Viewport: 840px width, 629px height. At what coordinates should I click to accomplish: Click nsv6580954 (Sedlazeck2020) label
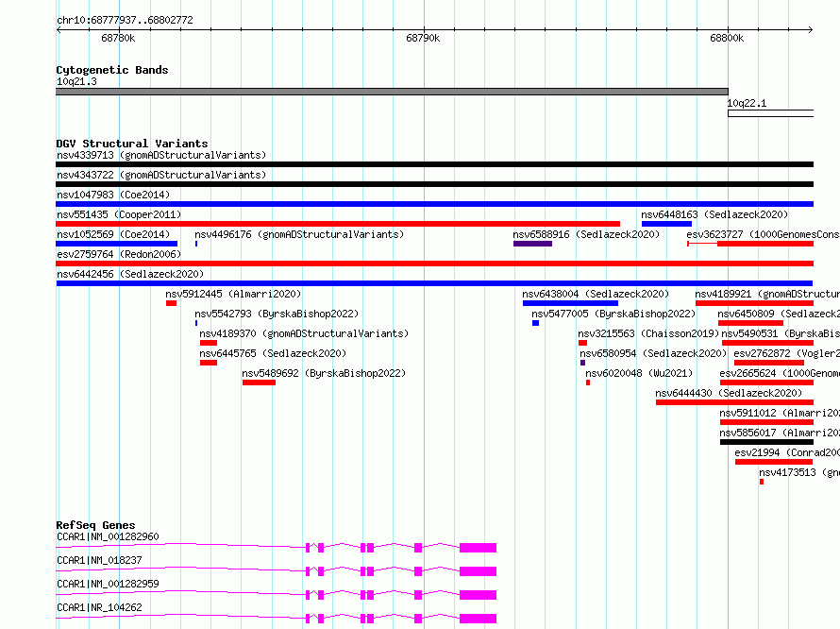[653, 353]
